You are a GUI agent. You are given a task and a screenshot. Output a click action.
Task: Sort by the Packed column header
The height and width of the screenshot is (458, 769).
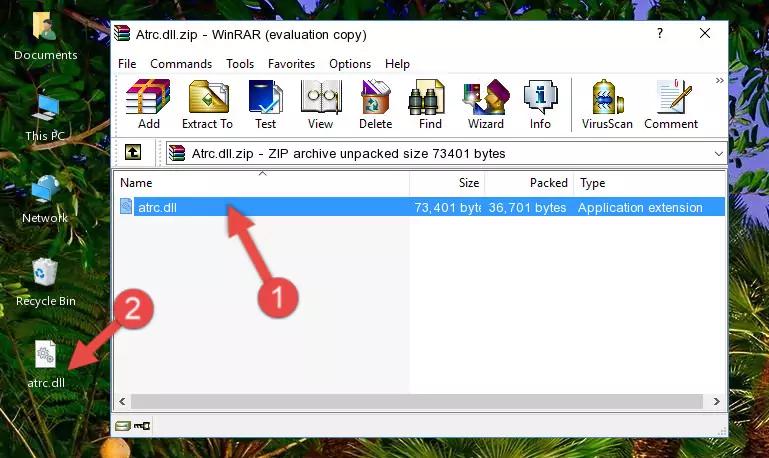[x=529, y=183]
